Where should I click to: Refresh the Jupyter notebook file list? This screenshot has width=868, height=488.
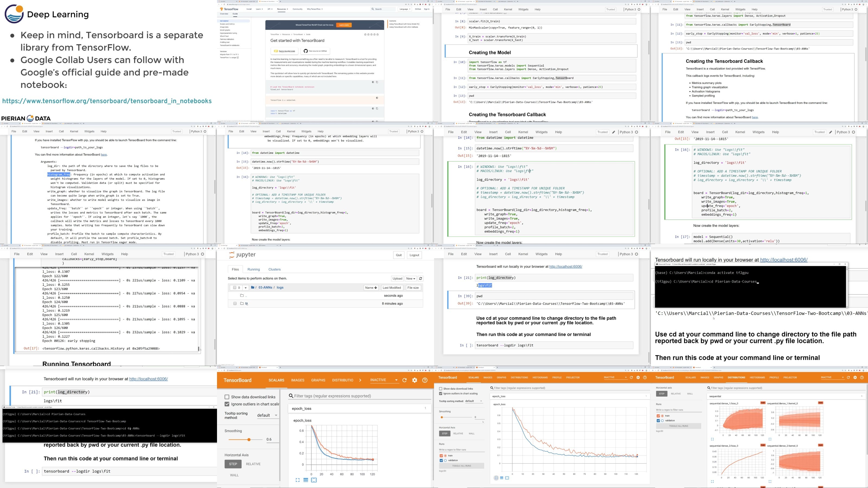(420, 278)
